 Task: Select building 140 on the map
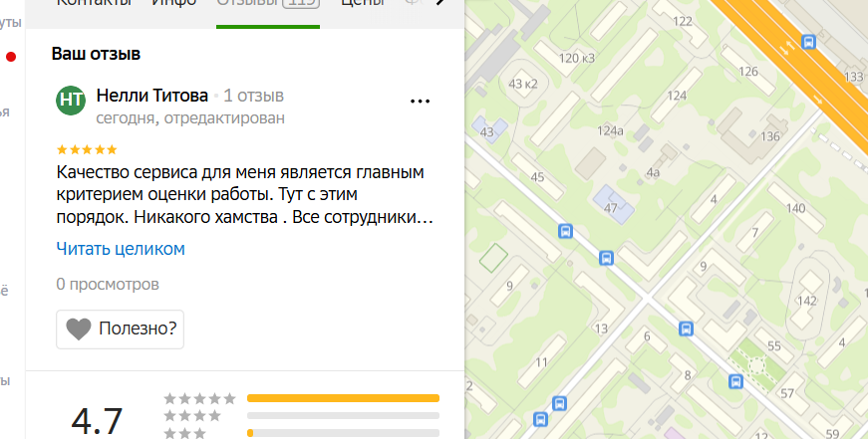[x=795, y=208]
